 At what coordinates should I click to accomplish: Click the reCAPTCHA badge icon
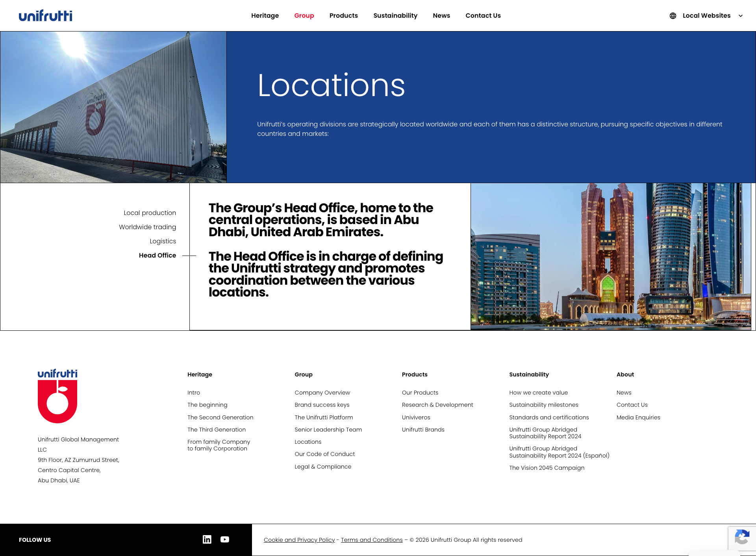(742, 537)
